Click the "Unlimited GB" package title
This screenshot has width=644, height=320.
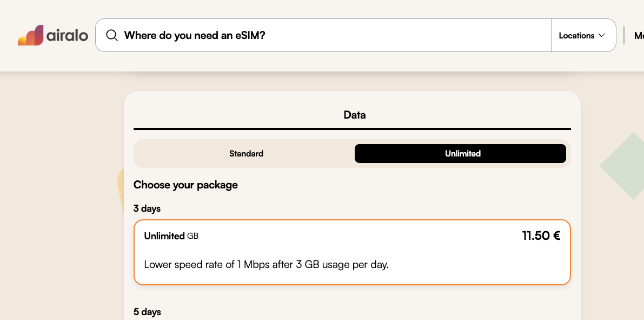pyautogui.click(x=171, y=236)
